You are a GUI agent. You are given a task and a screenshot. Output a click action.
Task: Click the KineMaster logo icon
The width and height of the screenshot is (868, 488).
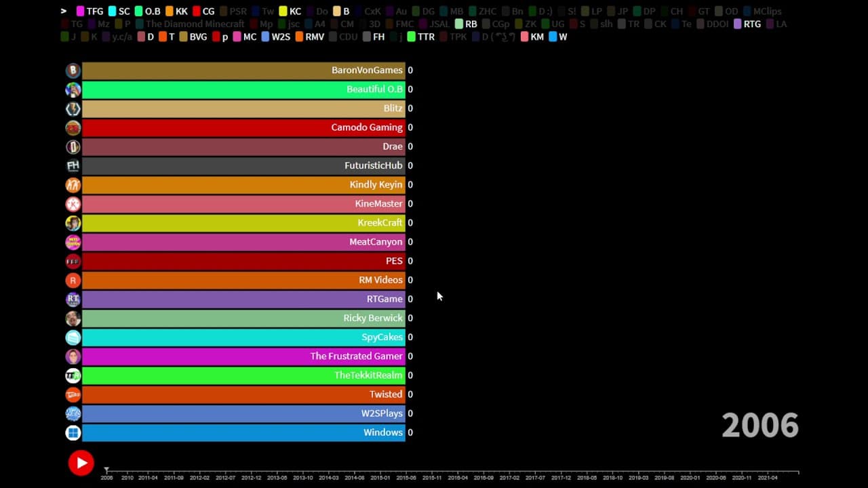pyautogui.click(x=73, y=203)
